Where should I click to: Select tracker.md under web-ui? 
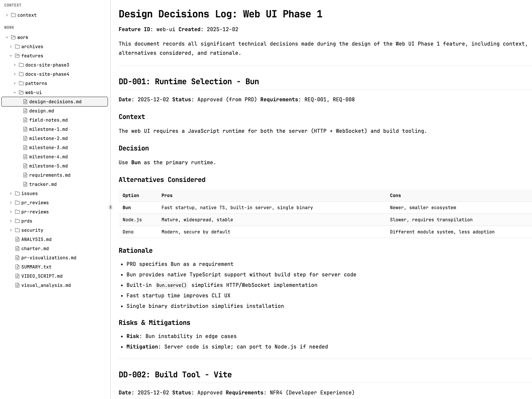[x=43, y=184]
